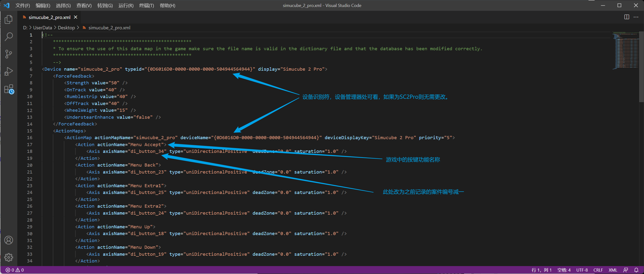Click priority="5" attribute on line 16

click(435, 138)
